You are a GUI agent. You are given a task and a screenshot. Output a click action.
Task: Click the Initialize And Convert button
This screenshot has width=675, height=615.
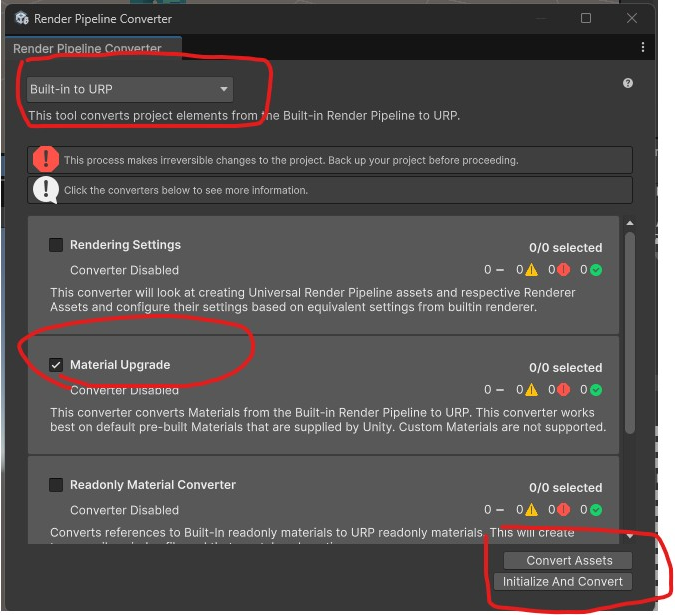[x=563, y=581]
